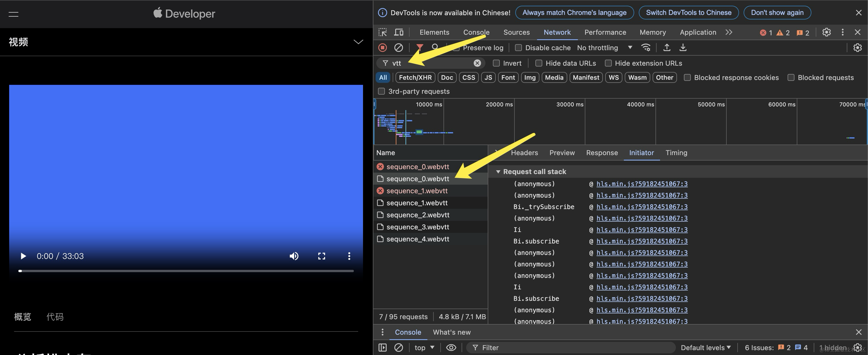Mute the video with the speaker icon
This screenshot has height=355, width=868.
294,256
